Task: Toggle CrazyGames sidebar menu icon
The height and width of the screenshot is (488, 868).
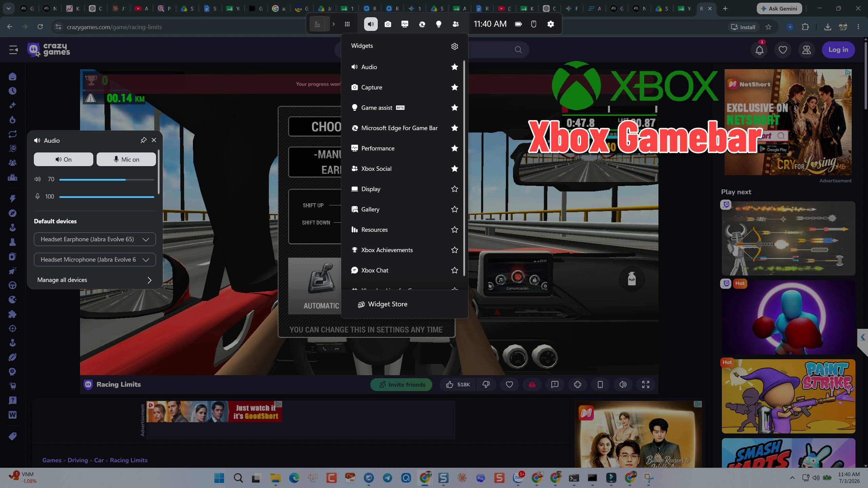Action: [13, 50]
